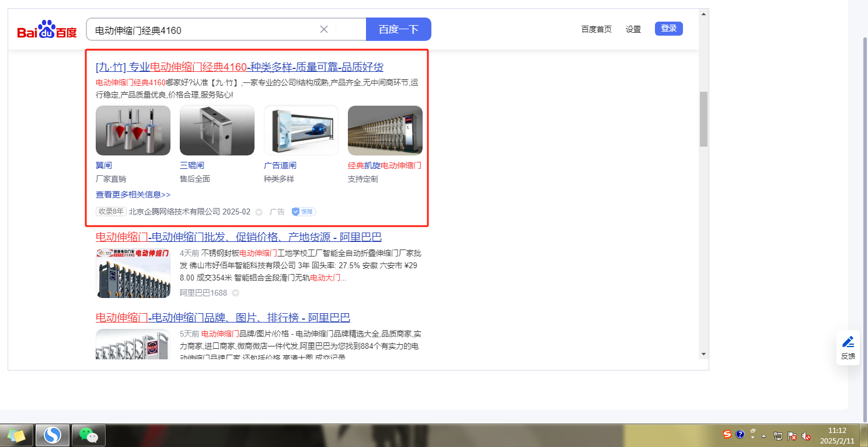Click the 广告道闸 product thumbnail
Screen dimensions: 868x447
tap(301, 130)
